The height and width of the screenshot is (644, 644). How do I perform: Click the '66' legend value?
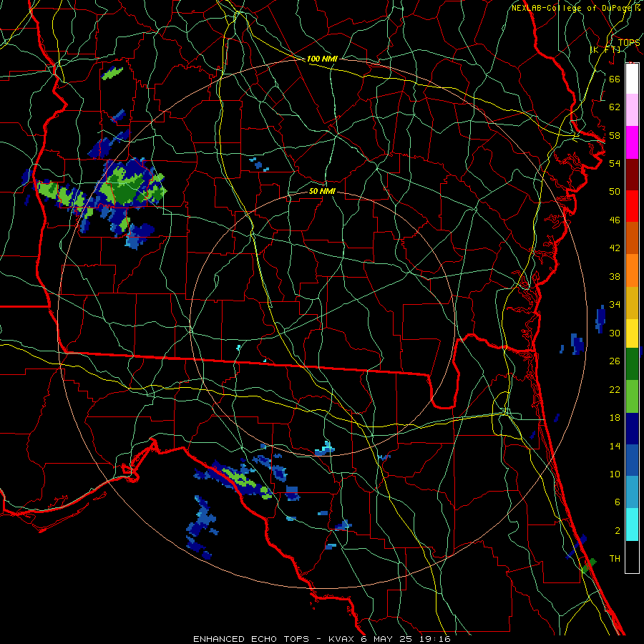(x=615, y=79)
